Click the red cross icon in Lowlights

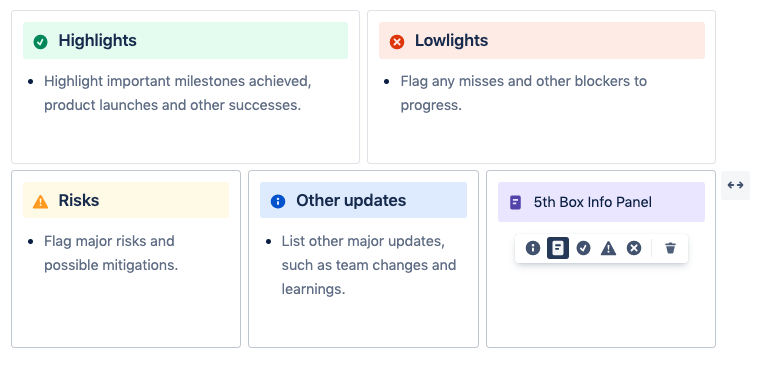coord(397,42)
